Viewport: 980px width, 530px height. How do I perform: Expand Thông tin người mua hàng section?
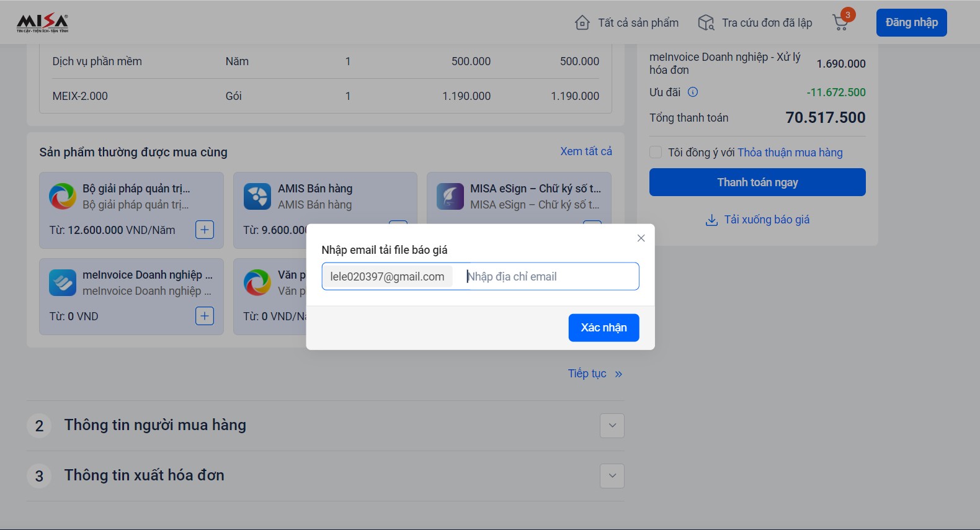coord(612,426)
